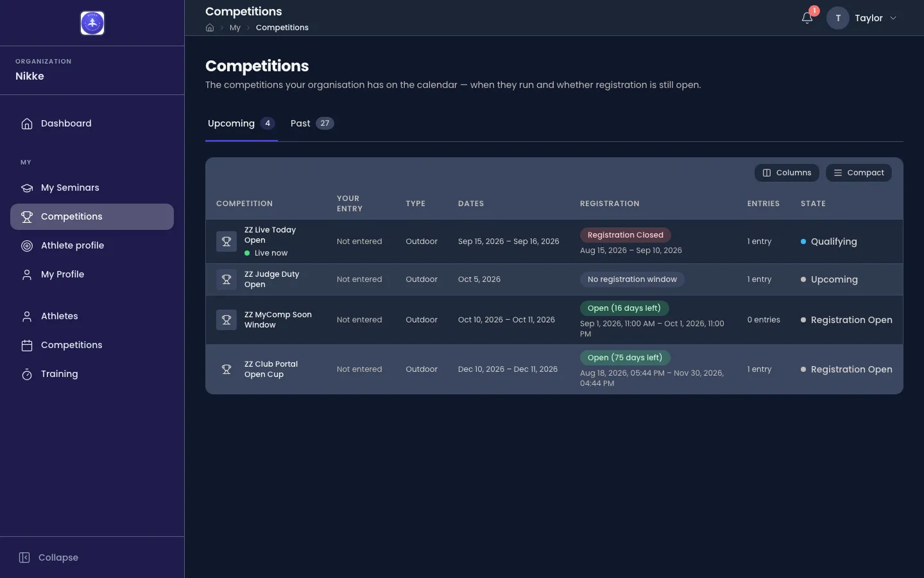
Task: Click the Training stopwatch icon
Action: (x=27, y=374)
